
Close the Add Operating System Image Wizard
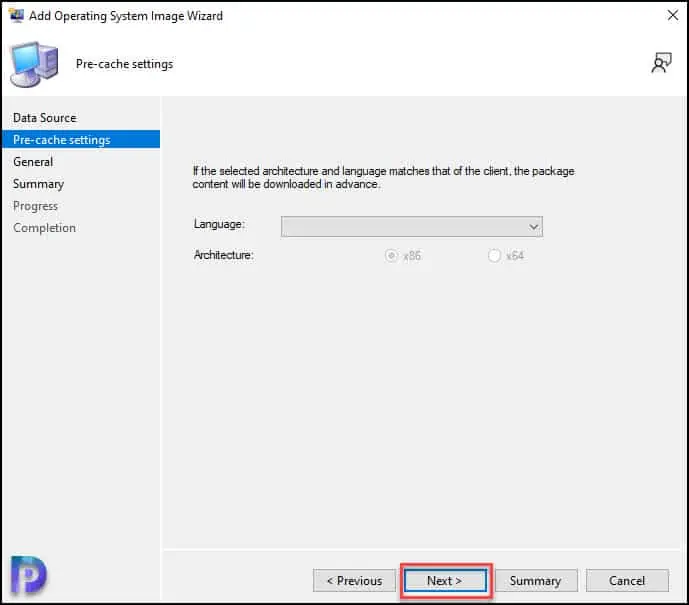click(x=672, y=15)
